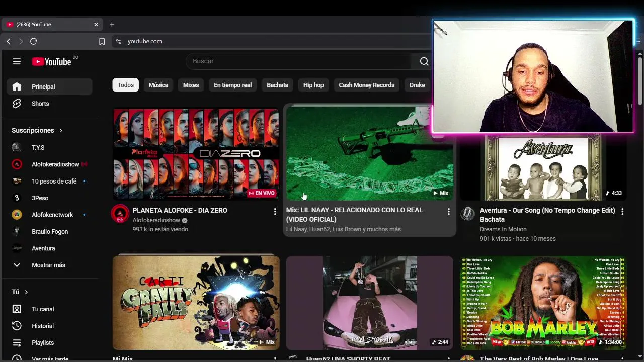Reload the page with refresh icon
Viewport: 644px width, 362px height.
pyautogui.click(x=34, y=41)
